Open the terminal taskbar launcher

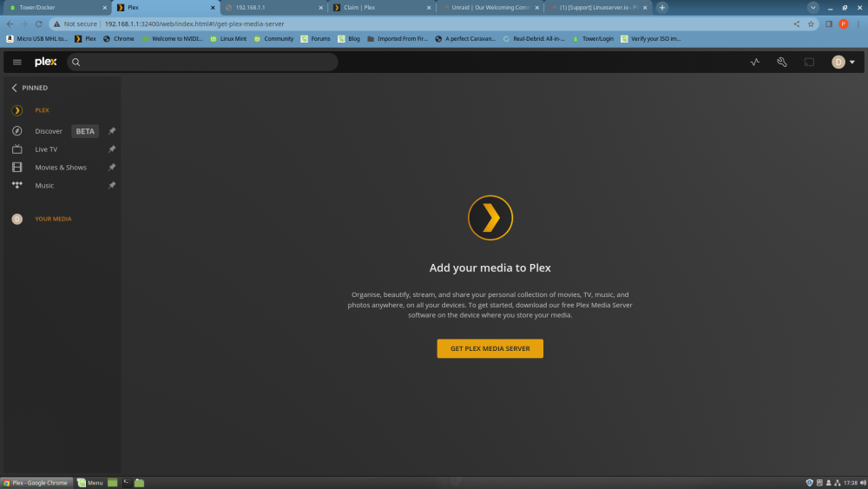click(127, 483)
